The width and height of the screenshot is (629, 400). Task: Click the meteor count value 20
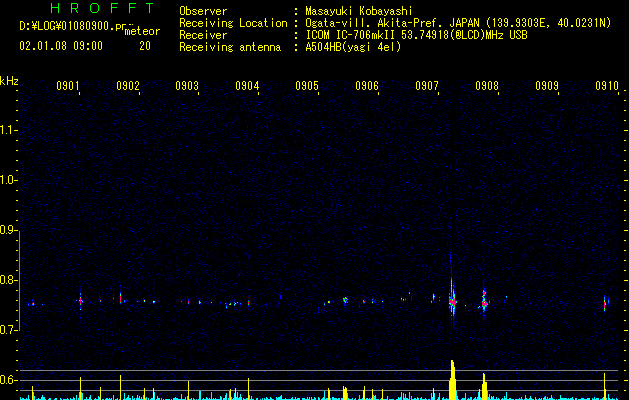point(145,46)
